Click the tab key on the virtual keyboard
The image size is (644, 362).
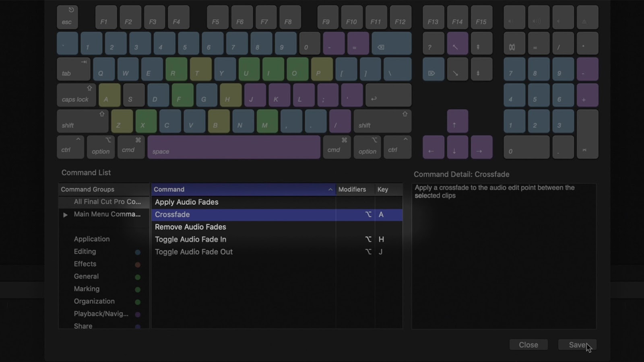coord(74,69)
